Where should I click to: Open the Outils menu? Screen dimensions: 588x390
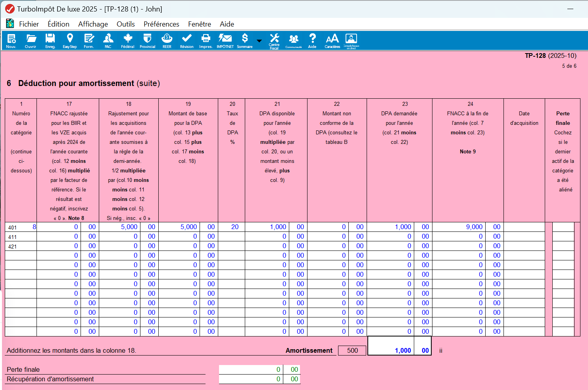pyautogui.click(x=125, y=24)
